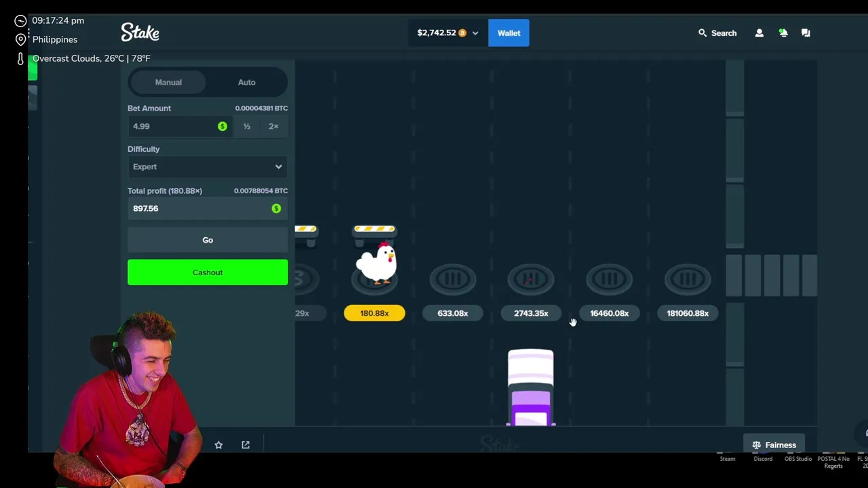Click the manhole above 2743.35x
The width and height of the screenshot is (868, 488).
(x=531, y=279)
